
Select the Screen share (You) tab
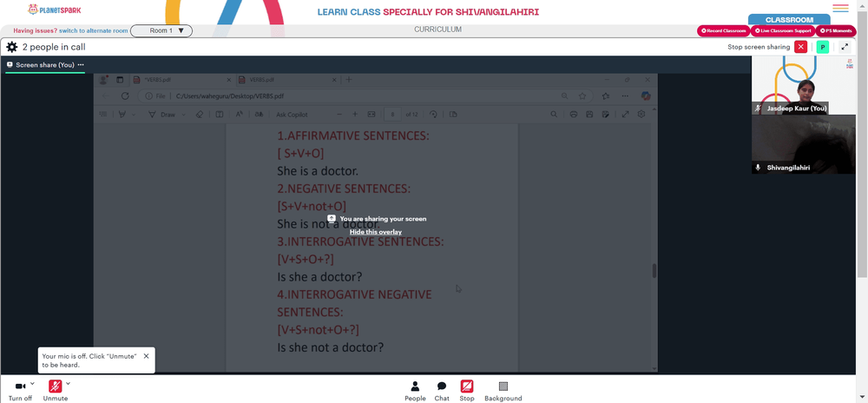click(45, 65)
